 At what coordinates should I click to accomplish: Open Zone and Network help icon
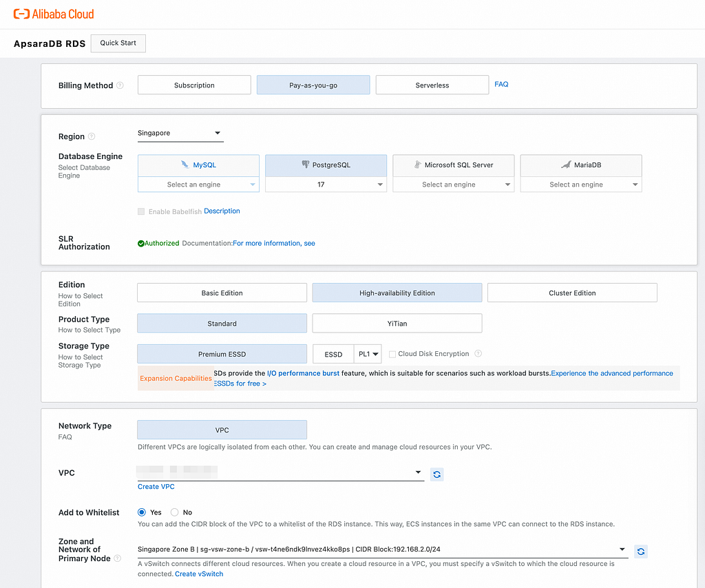(117, 558)
